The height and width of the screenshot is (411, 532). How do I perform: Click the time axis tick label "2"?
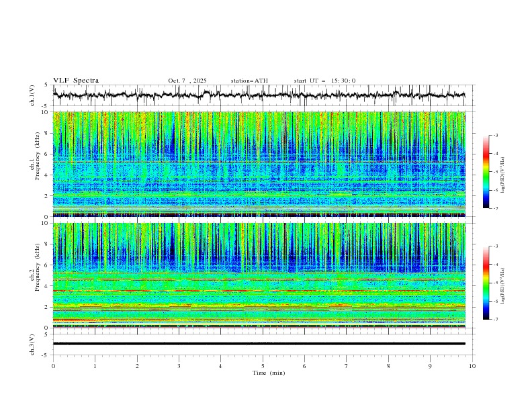pos(137,366)
